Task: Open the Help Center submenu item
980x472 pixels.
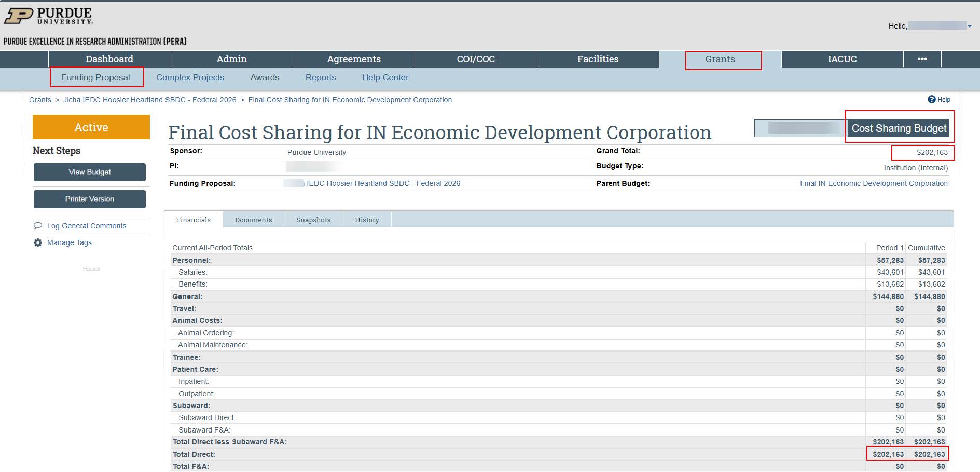Action: [385, 77]
